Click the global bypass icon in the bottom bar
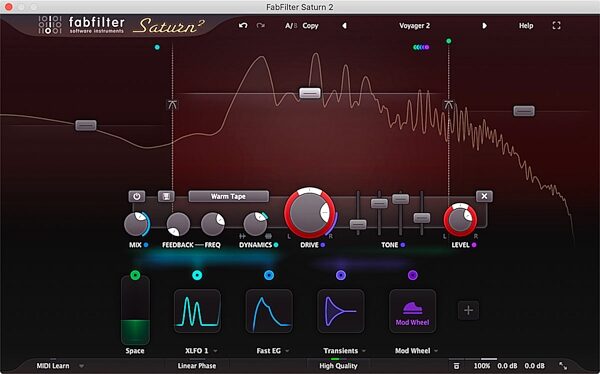This screenshot has width=600, height=374. [x=456, y=366]
